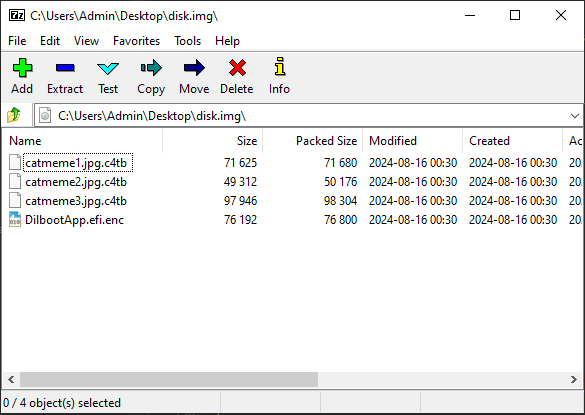
Task: Open the Help menu
Action: coord(227,41)
